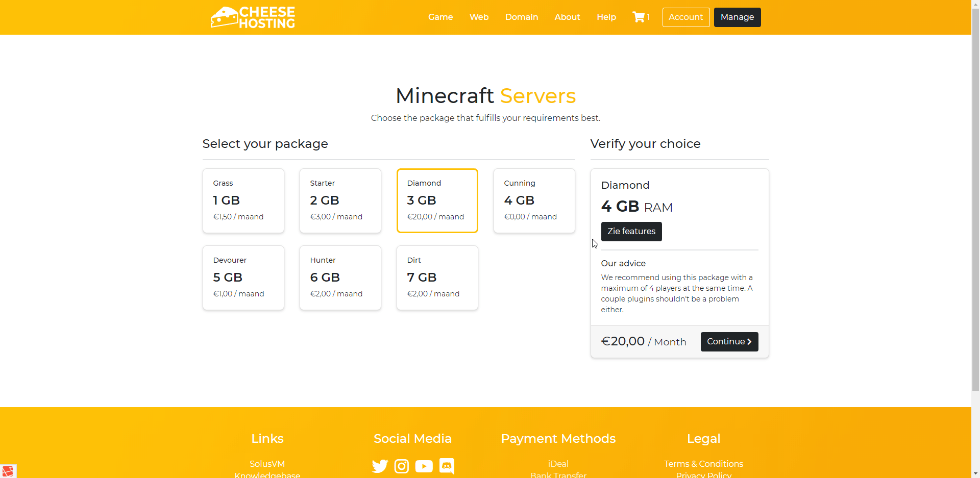
Task: Open the Discord social media icon
Action: 447,466
